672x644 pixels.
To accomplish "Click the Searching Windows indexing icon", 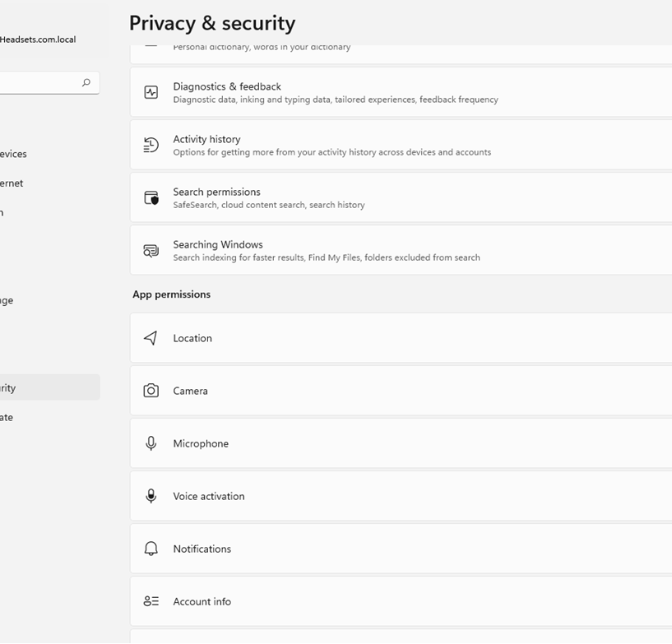I will click(x=151, y=250).
